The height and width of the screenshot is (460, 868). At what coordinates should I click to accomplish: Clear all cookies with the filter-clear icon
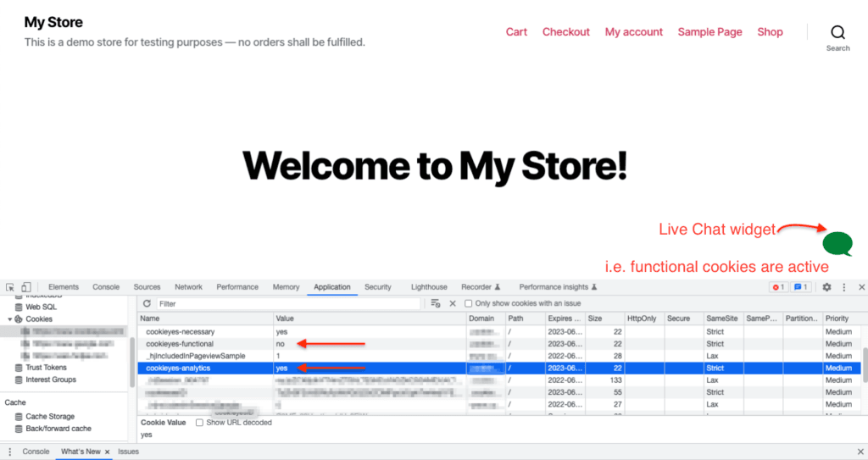pyautogui.click(x=436, y=303)
